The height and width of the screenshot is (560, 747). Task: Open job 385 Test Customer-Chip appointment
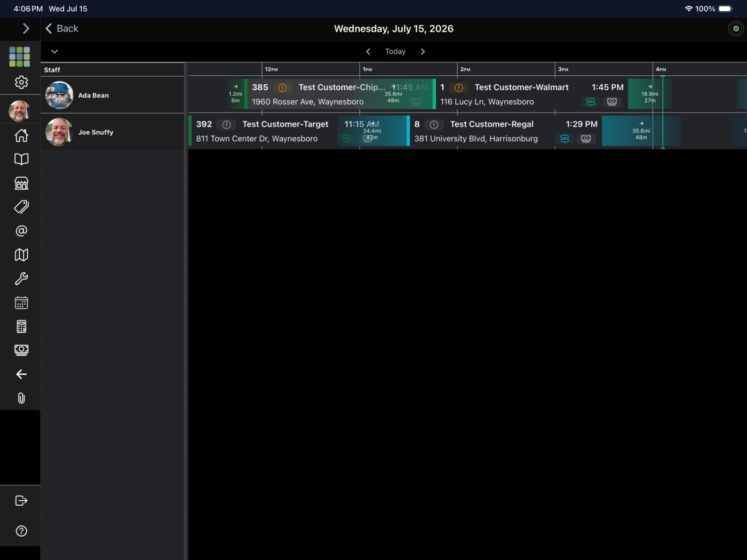[x=340, y=94]
